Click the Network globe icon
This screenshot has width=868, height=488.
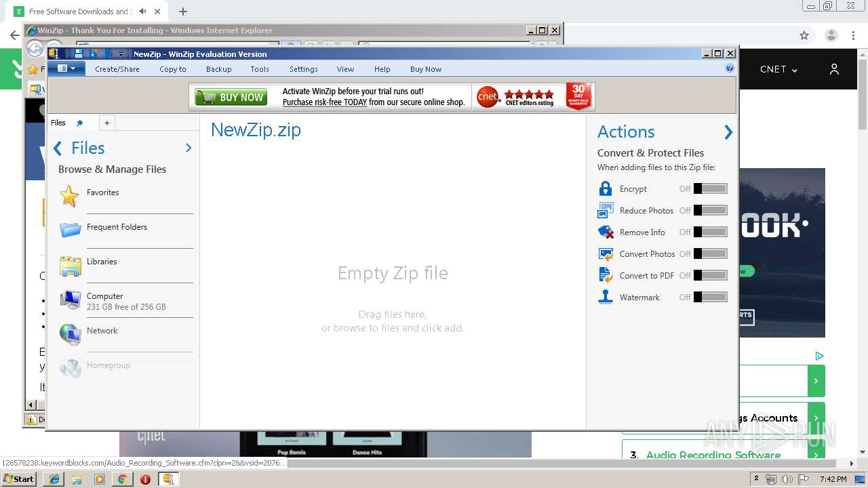tap(71, 334)
